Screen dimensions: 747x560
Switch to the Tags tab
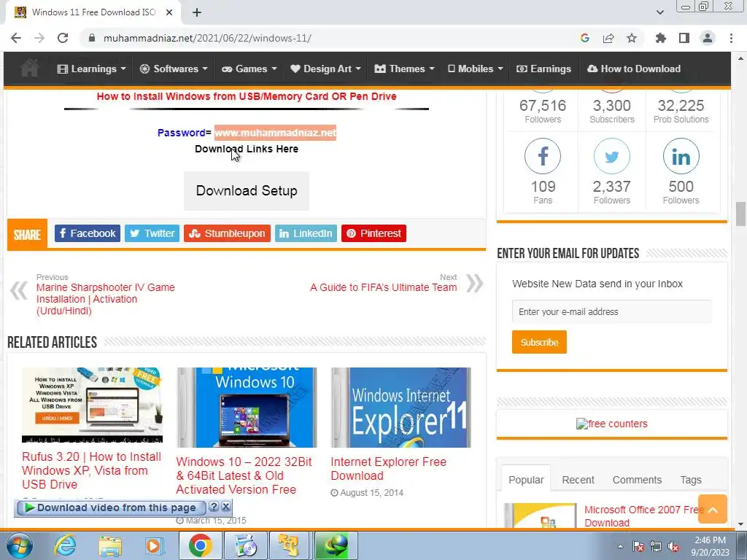click(691, 480)
